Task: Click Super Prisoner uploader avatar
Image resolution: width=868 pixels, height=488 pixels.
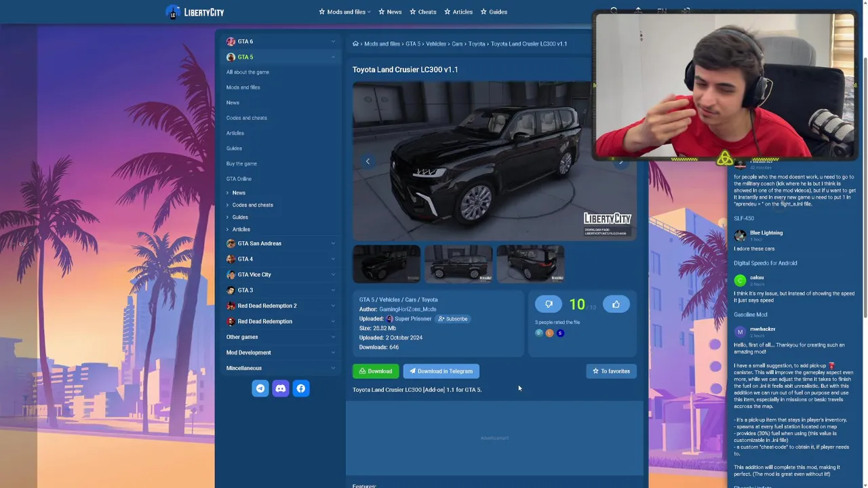Action: 389,319
